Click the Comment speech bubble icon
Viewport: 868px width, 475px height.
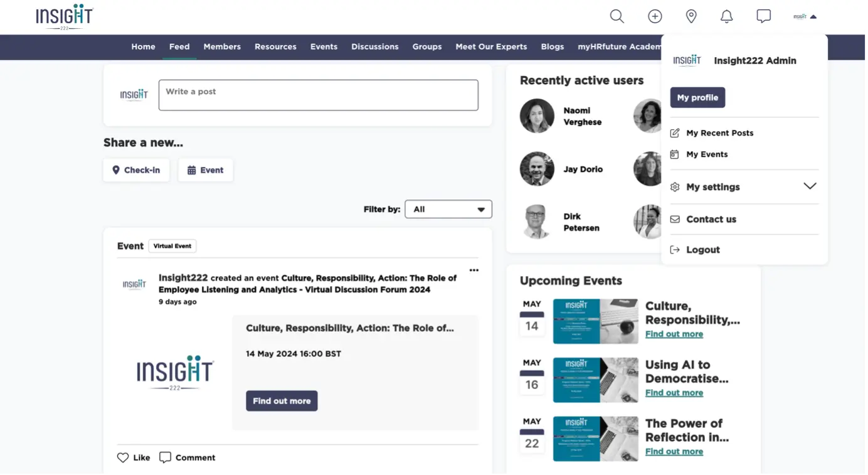pyautogui.click(x=165, y=457)
